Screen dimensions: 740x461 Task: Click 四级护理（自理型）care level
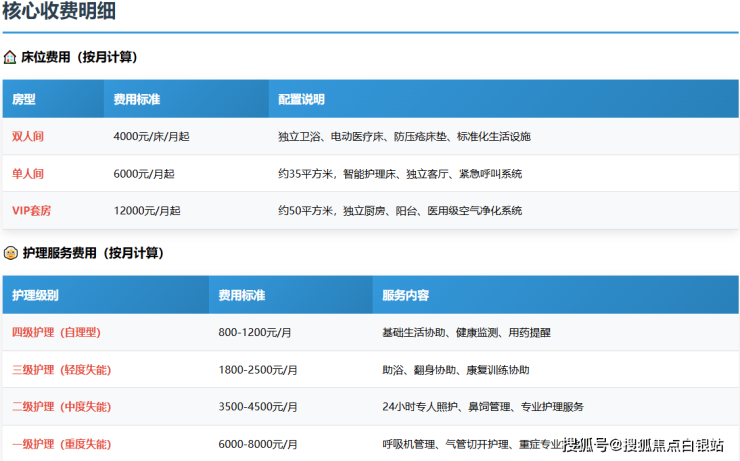pyautogui.click(x=56, y=332)
